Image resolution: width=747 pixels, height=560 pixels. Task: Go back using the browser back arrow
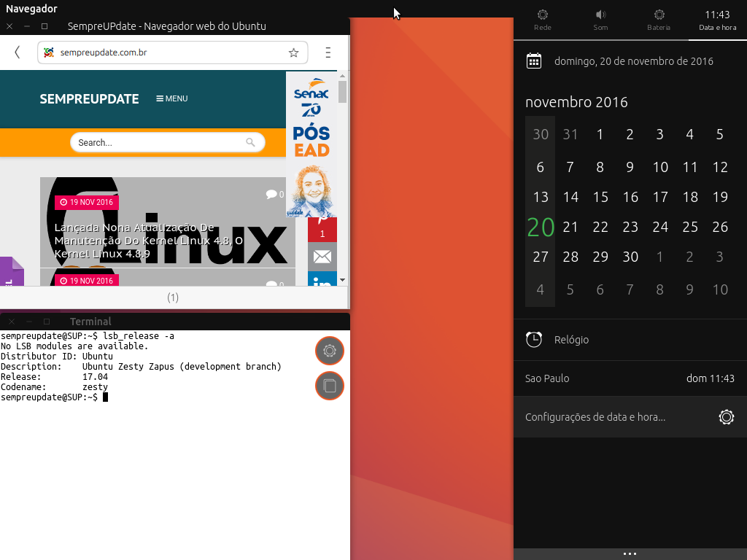point(18,52)
